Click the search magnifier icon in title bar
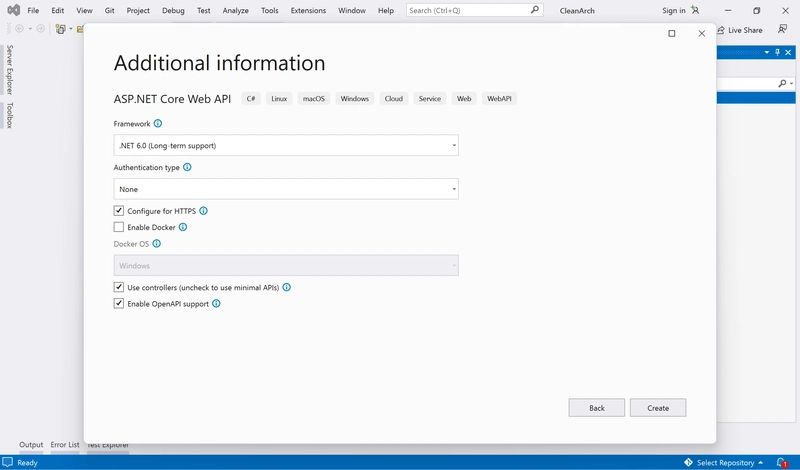The height and width of the screenshot is (470, 800). click(x=535, y=10)
